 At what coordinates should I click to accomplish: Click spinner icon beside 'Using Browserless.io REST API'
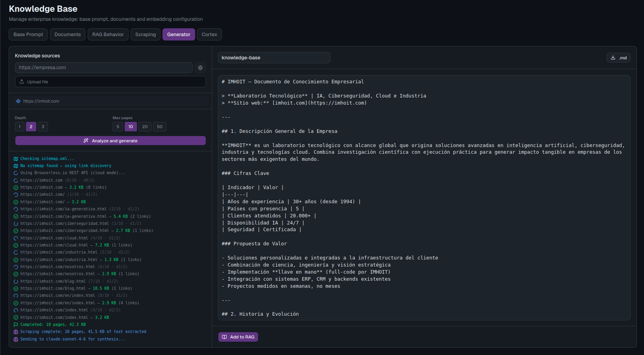pos(16,173)
